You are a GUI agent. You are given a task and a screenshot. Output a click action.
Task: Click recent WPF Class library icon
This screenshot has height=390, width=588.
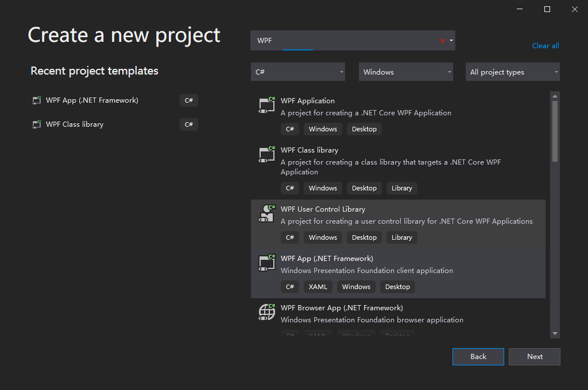37,124
